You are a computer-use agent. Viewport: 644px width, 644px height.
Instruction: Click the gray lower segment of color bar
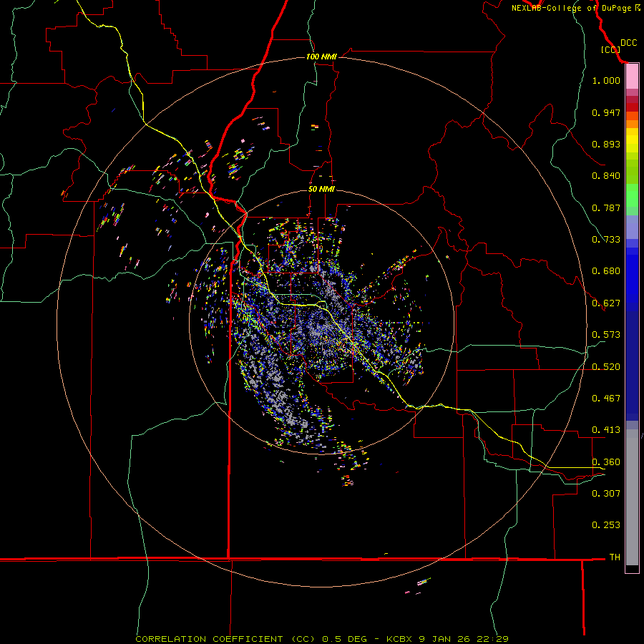coord(632,497)
